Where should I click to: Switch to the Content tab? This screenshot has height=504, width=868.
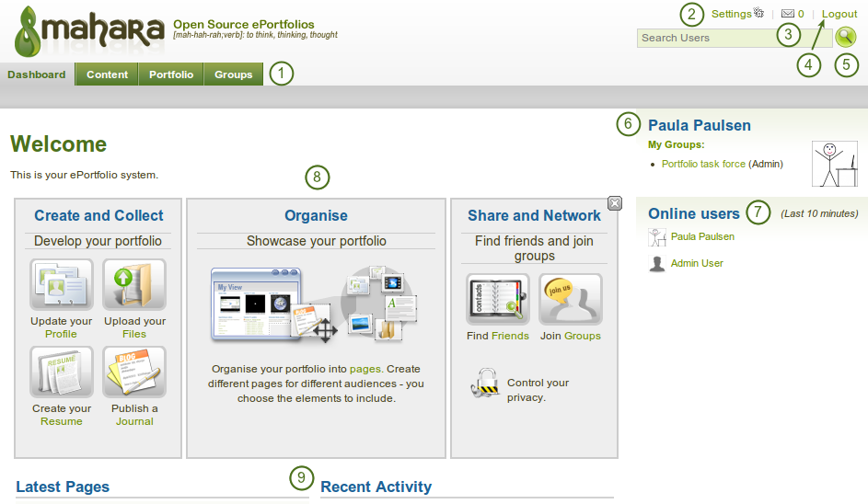click(x=107, y=74)
